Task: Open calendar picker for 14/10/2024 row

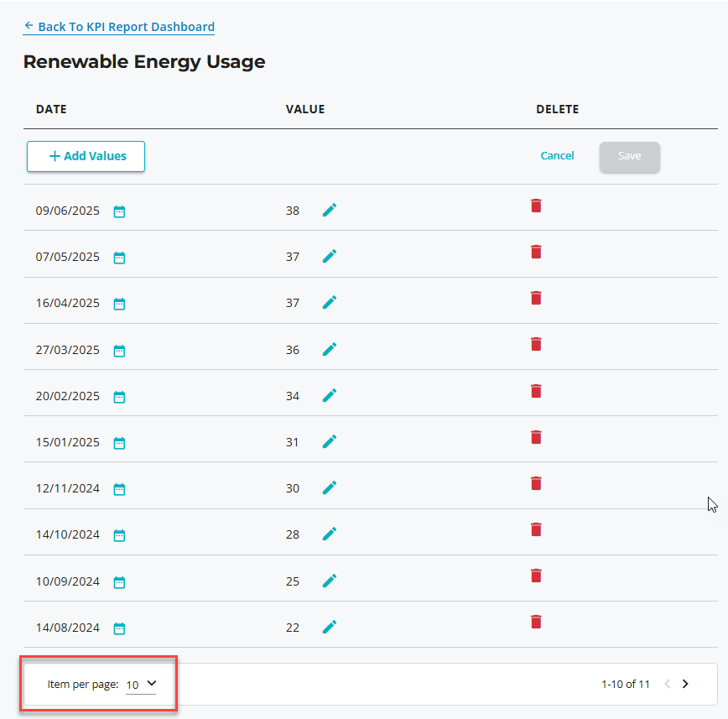Action: (119, 535)
